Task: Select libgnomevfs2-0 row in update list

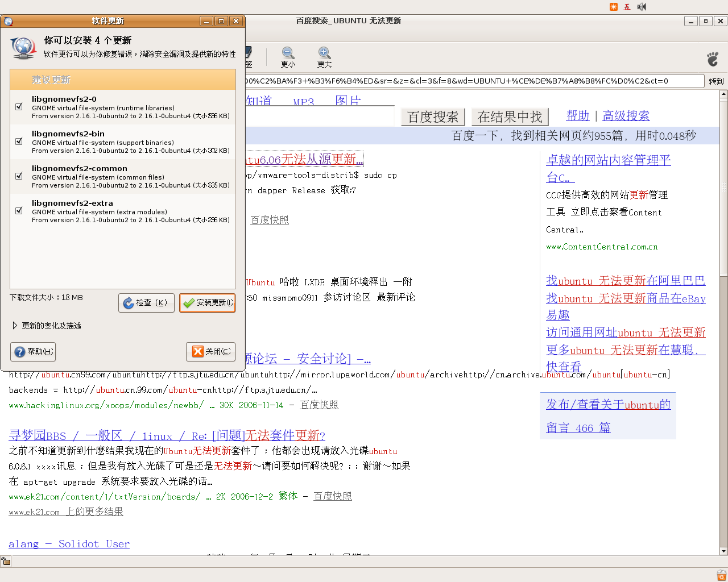Action: coord(123,107)
